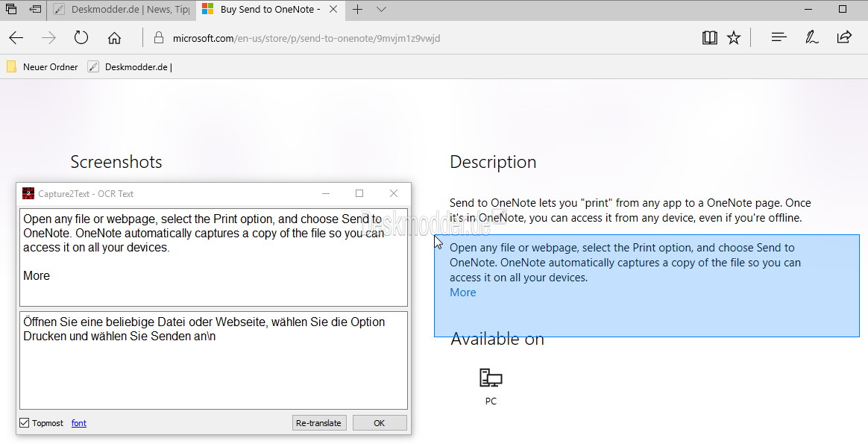Switch to the Deskmodder.de News tab
868x444 pixels.
click(122, 10)
